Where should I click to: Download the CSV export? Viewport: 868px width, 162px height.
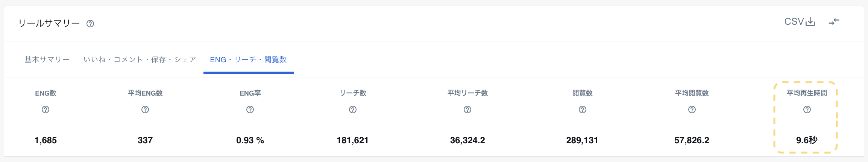(x=800, y=22)
